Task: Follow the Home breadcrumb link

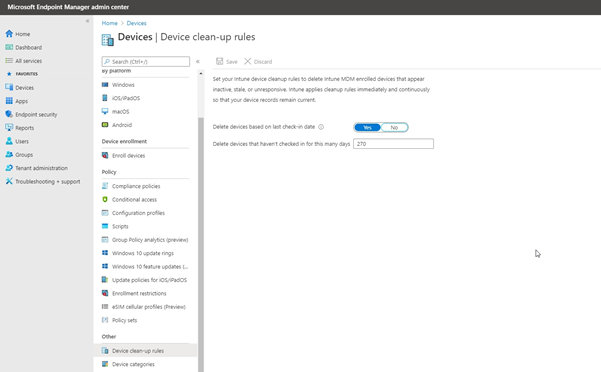Action: (110, 23)
